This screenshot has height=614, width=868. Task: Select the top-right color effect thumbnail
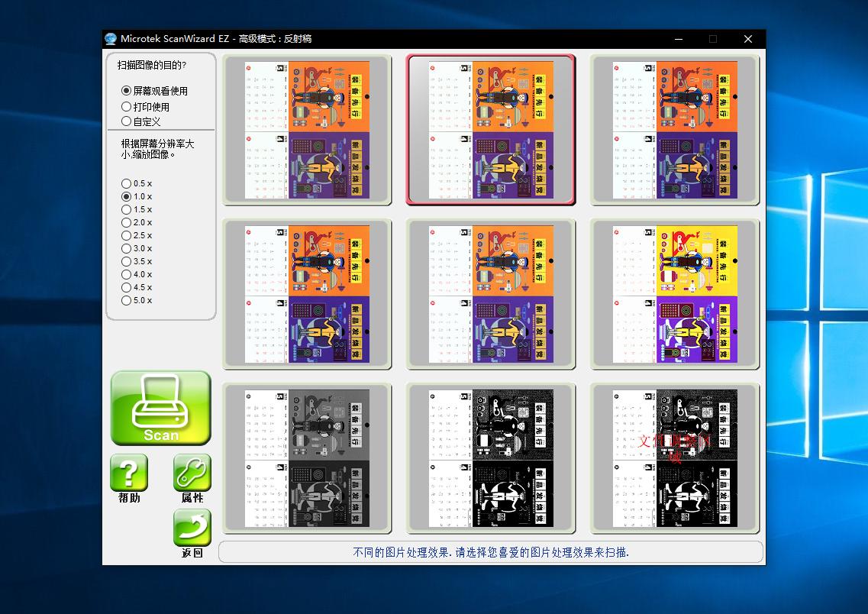point(675,130)
